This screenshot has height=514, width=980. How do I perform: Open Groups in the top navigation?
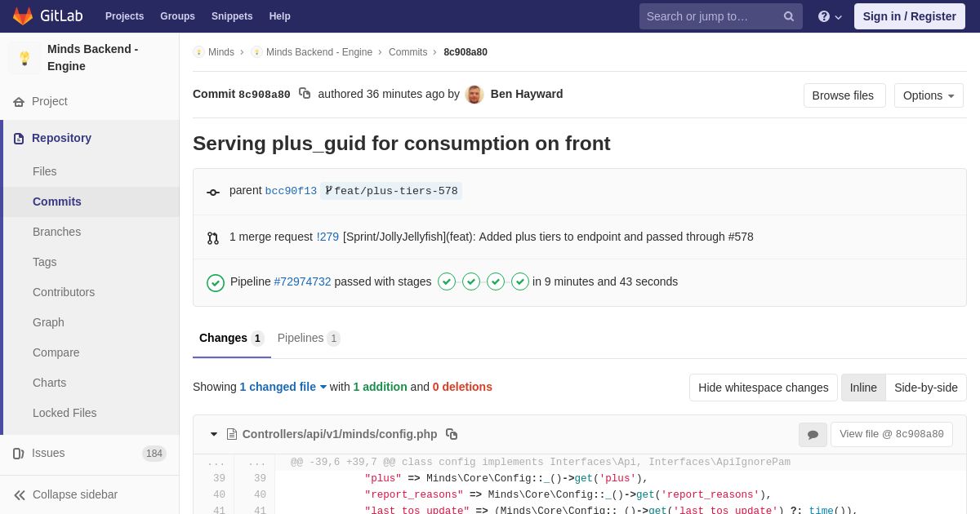click(x=177, y=16)
